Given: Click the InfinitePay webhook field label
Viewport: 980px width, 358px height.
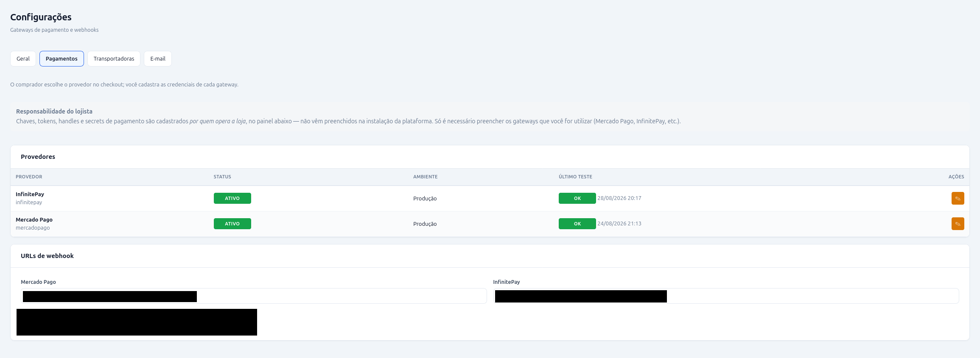Looking at the screenshot, I should 506,282.
